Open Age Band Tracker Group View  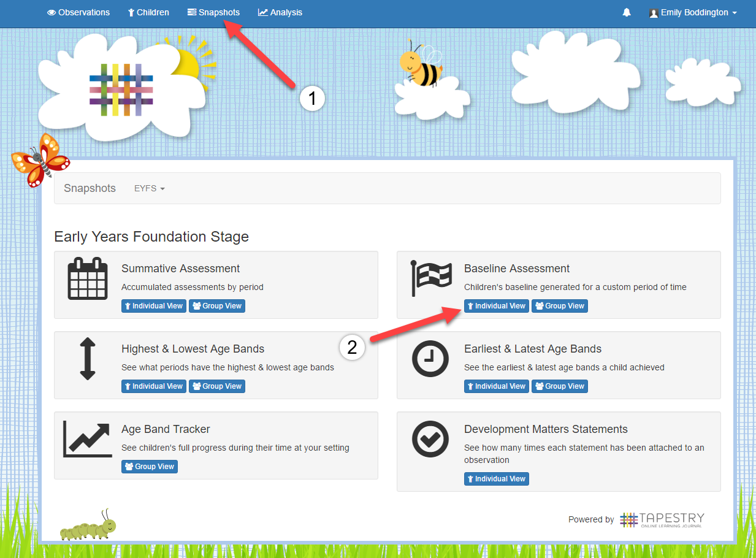tap(150, 467)
